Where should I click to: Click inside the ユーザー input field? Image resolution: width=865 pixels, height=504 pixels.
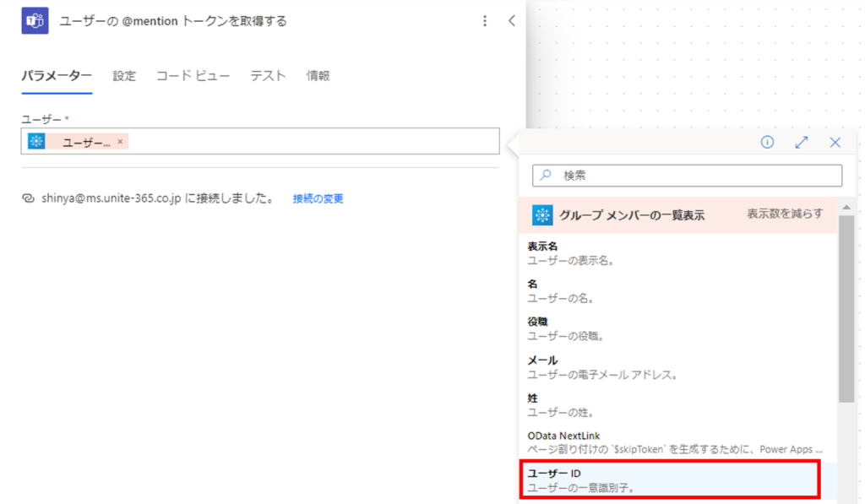(x=313, y=142)
